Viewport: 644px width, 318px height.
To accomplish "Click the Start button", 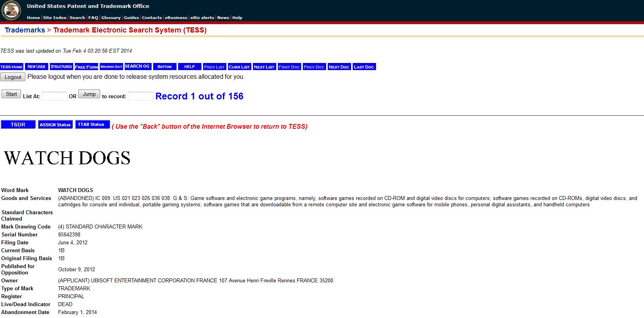I will tap(11, 94).
